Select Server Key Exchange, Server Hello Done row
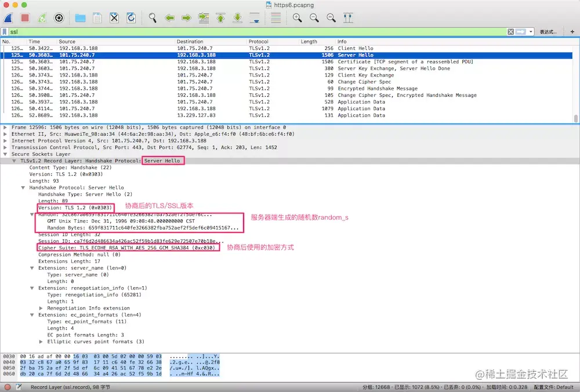The height and width of the screenshot is (392, 580). coord(287,68)
